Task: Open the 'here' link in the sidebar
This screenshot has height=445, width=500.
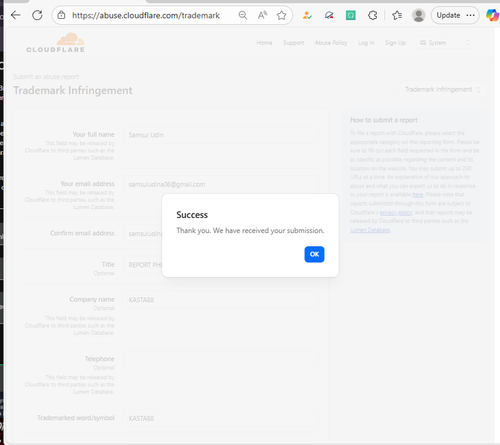Action: [418, 195]
